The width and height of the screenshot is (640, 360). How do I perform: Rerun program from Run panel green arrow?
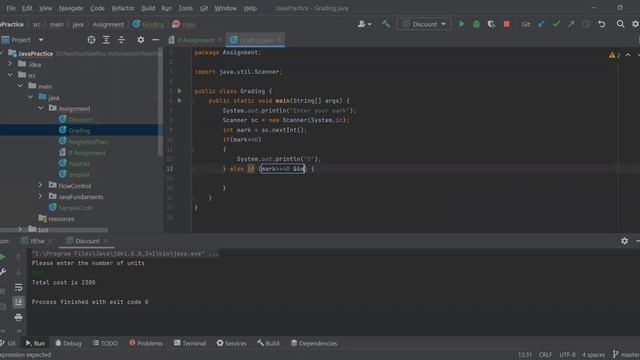pos(2,257)
